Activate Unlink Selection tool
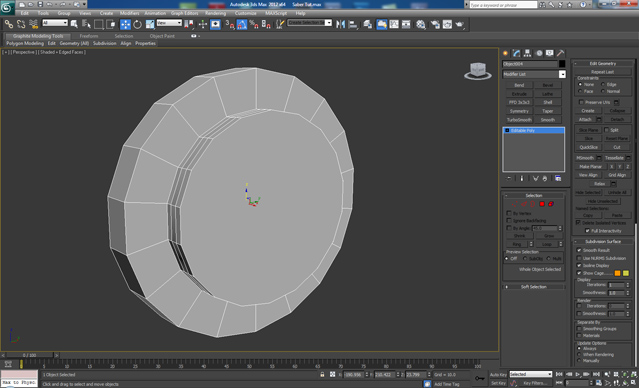Screen dimensions: 639x388 (x=21, y=24)
